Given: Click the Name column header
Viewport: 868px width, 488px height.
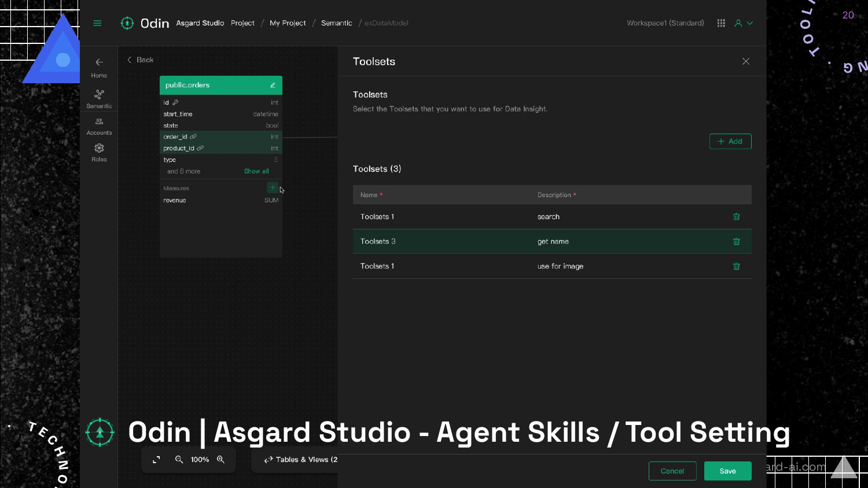Looking at the screenshot, I should 371,195.
